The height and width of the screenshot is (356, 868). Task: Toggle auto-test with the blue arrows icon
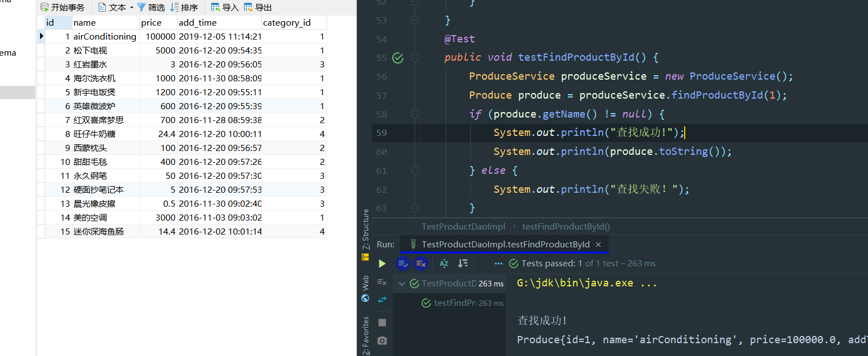point(382,300)
